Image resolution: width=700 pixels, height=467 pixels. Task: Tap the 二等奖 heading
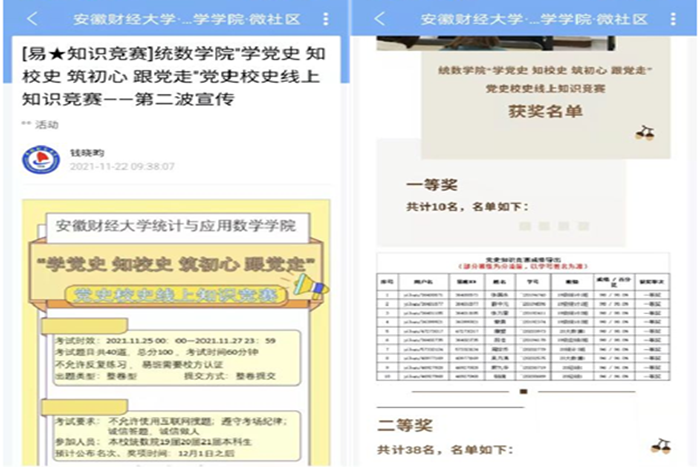[x=405, y=425]
